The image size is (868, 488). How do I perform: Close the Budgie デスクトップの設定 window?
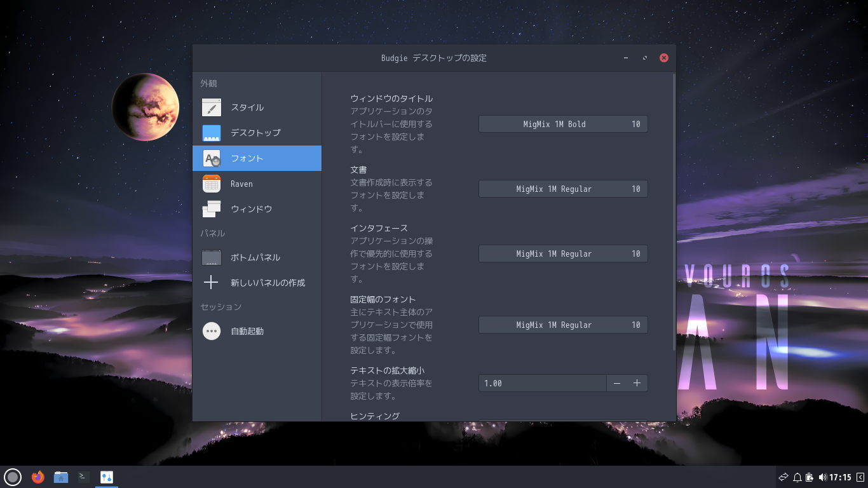[664, 58]
